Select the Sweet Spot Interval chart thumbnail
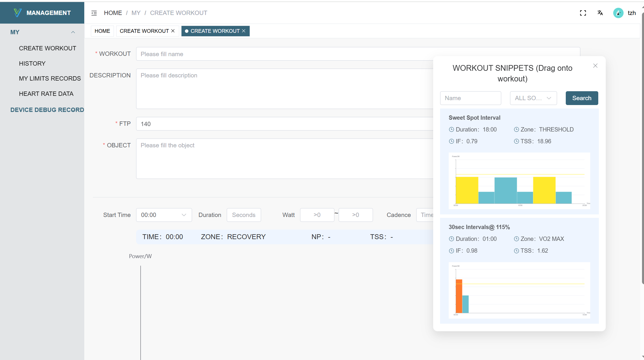The height and width of the screenshot is (360, 644). pyautogui.click(x=519, y=181)
